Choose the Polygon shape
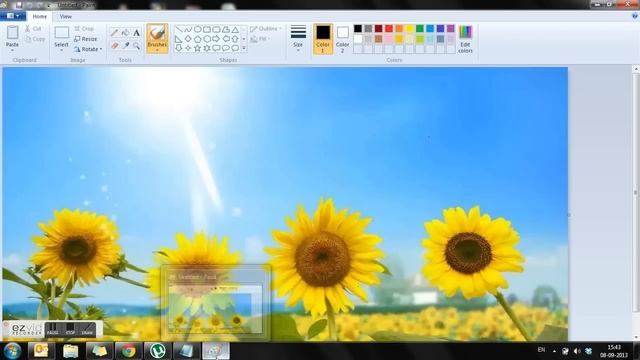The height and width of the screenshot is (360, 640). pyautogui.click(x=226, y=29)
